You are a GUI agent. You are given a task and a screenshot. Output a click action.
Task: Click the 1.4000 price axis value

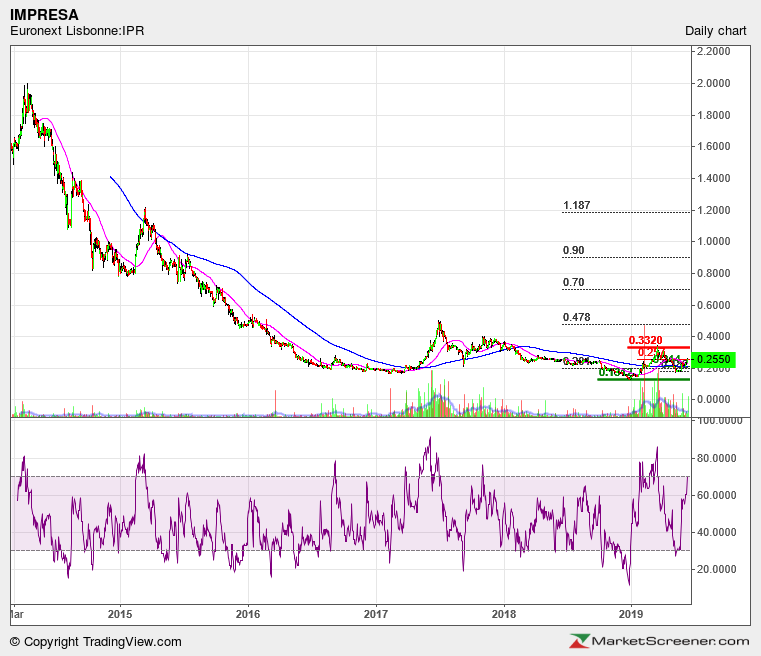(x=713, y=179)
